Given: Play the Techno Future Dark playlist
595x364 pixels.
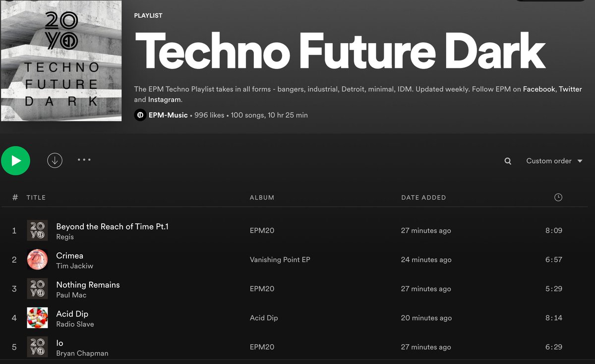Looking at the screenshot, I should (x=15, y=161).
